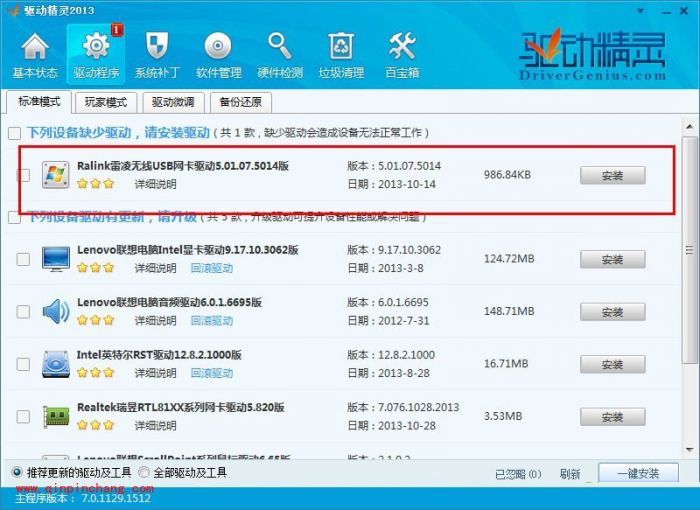Click the Realtek network card icon

tap(56, 416)
